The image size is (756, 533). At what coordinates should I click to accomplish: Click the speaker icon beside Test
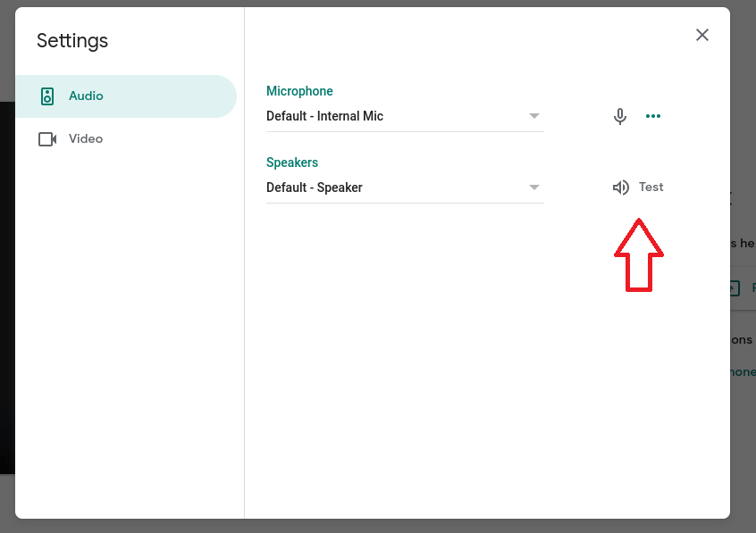tap(620, 187)
